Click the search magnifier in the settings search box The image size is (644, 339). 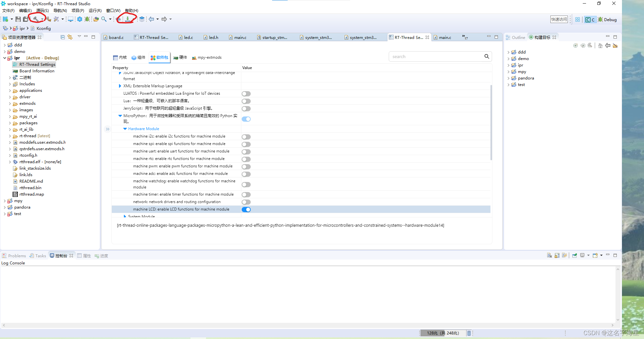pyautogui.click(x=487, y=56)
